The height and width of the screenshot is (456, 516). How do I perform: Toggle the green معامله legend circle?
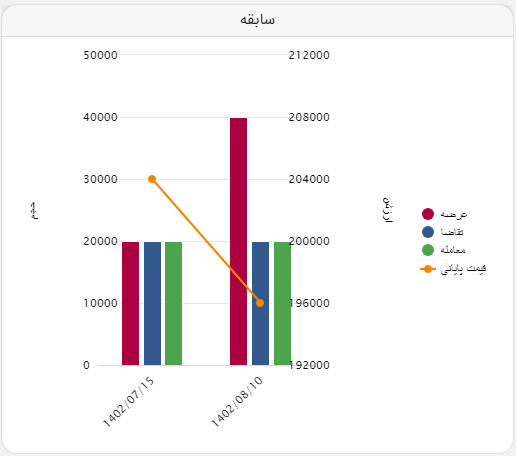[428, 250]
